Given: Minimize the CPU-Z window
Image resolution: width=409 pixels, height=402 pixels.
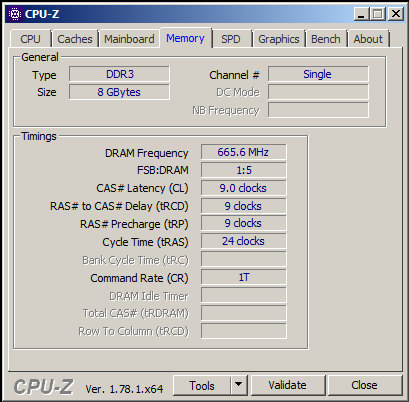Looking at the screenshot, I should (x=361, y=14).
